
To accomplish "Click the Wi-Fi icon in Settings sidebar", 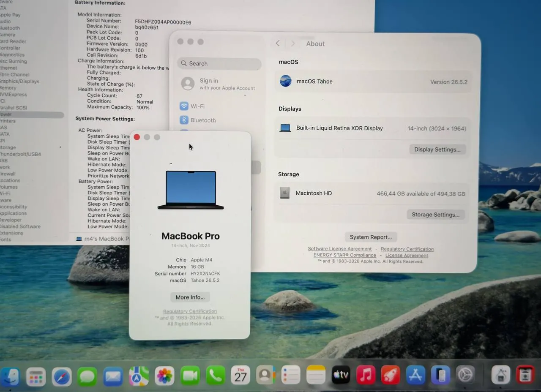I will point(184,106).
